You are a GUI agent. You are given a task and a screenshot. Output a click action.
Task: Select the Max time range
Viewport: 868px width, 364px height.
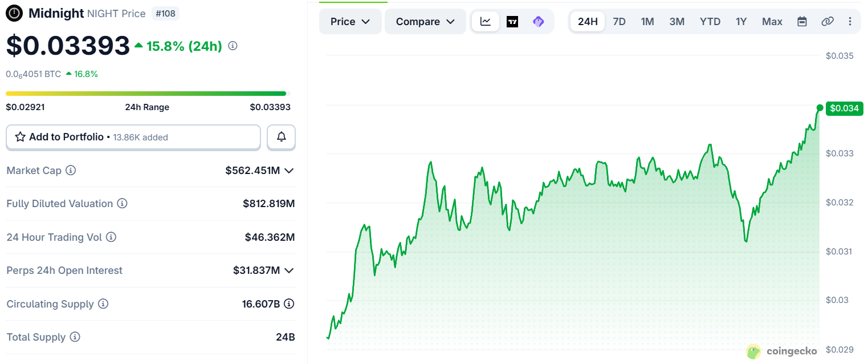pyautogui.click(x=772, y=22)
